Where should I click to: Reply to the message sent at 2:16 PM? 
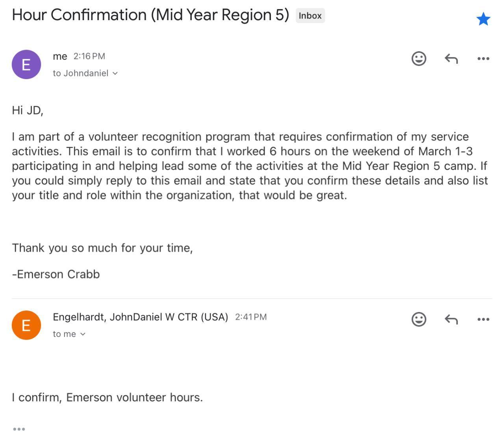pos(451,59)
